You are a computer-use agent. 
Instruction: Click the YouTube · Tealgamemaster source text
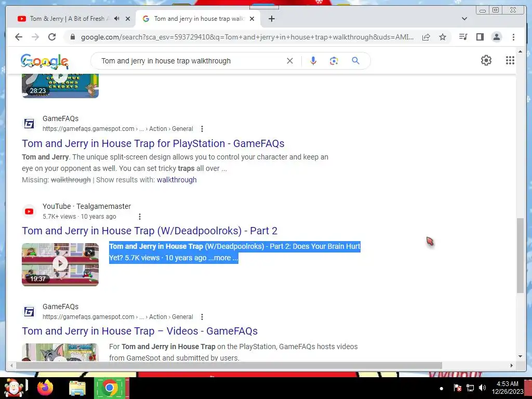[x=87, y=206]
